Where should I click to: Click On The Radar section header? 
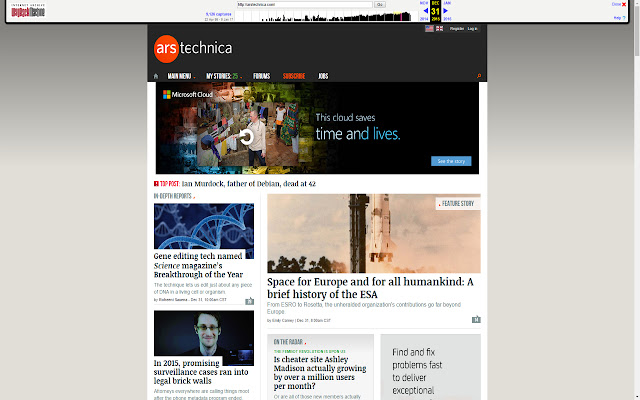pyautogui.click(x=289, y=342)
